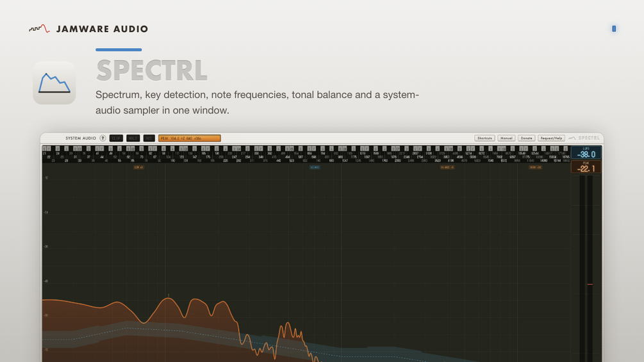Click the orange PEAK frequency readout
This screenshot has height=362, width=644.
click(x=189, y=138)
